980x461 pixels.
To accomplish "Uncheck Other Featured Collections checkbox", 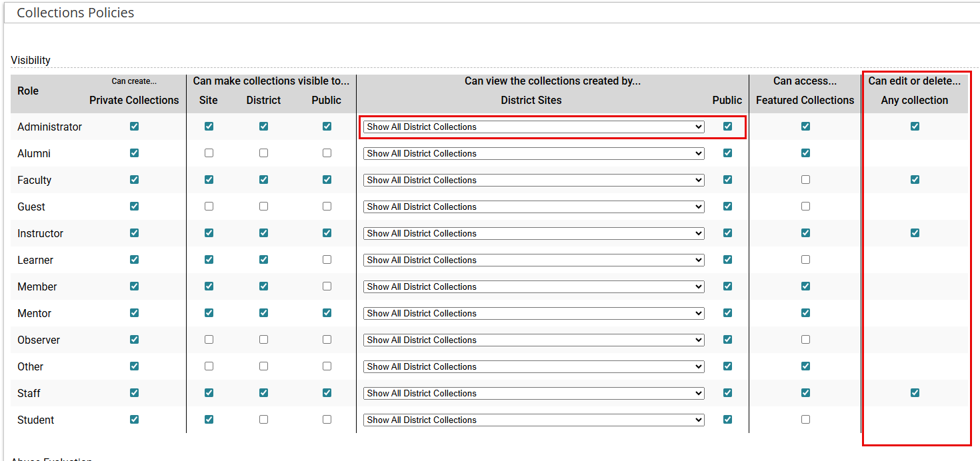I will click(806, 366).
